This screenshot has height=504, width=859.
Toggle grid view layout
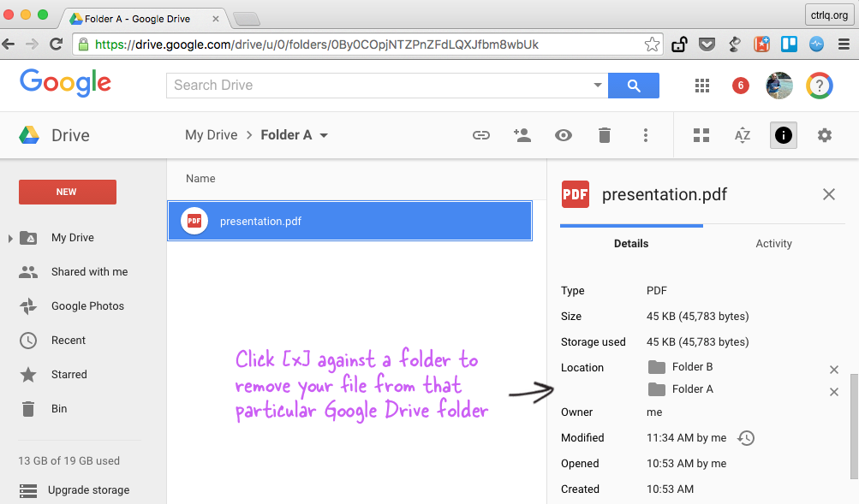701,134
